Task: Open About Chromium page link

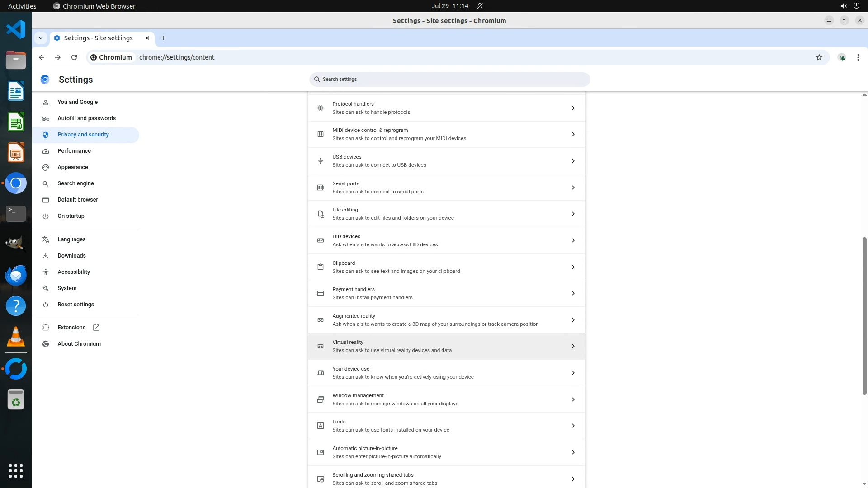Action: [79, 344]
